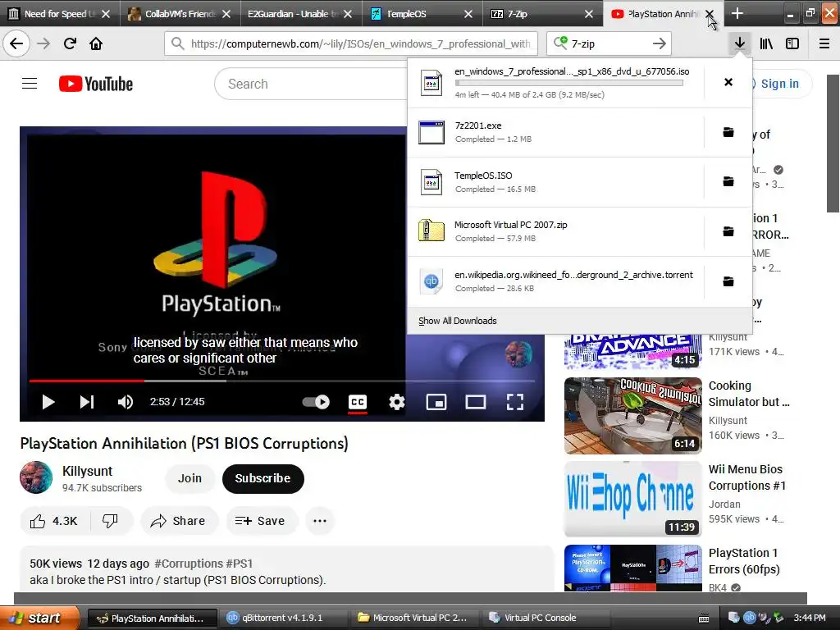This screenshot has height=630, width=840.
Task: Click the search engine arrow in the search box
Action: click(660, 43)
